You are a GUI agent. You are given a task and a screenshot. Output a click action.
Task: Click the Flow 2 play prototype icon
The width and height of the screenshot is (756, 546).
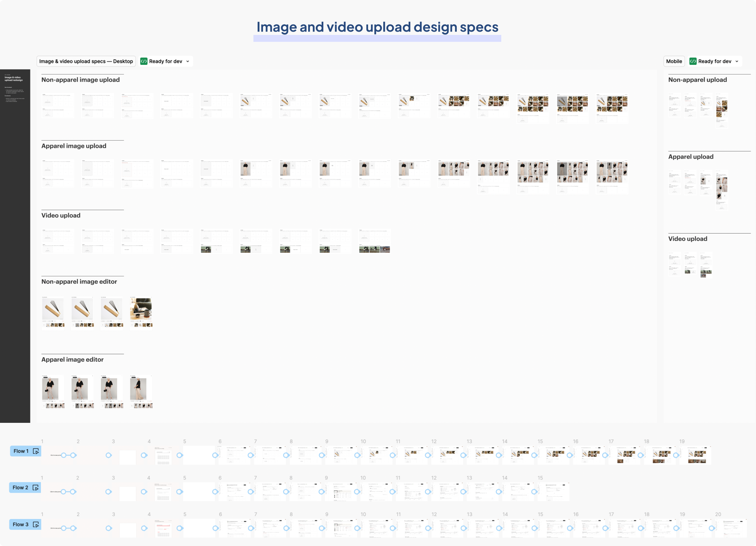tap(35, 488)
